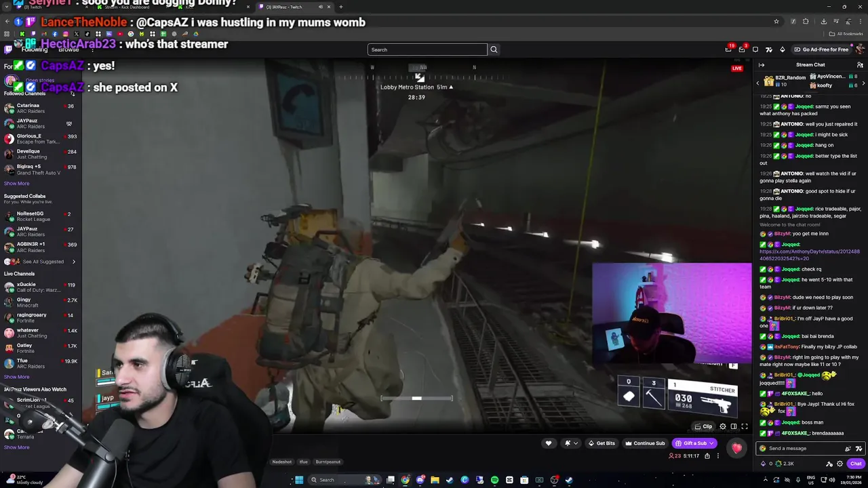Open the emote picker in chat box
Screen dimensions: 868x488
pos(848,448)
